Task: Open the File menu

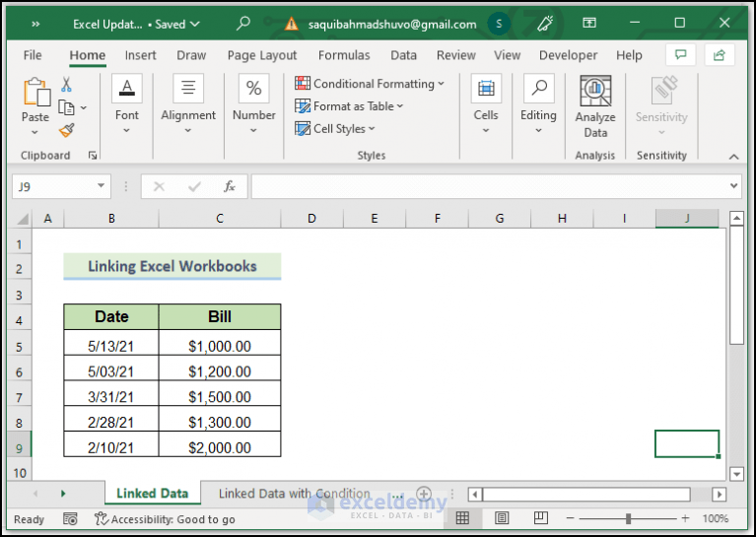Action: click(33, 55)
